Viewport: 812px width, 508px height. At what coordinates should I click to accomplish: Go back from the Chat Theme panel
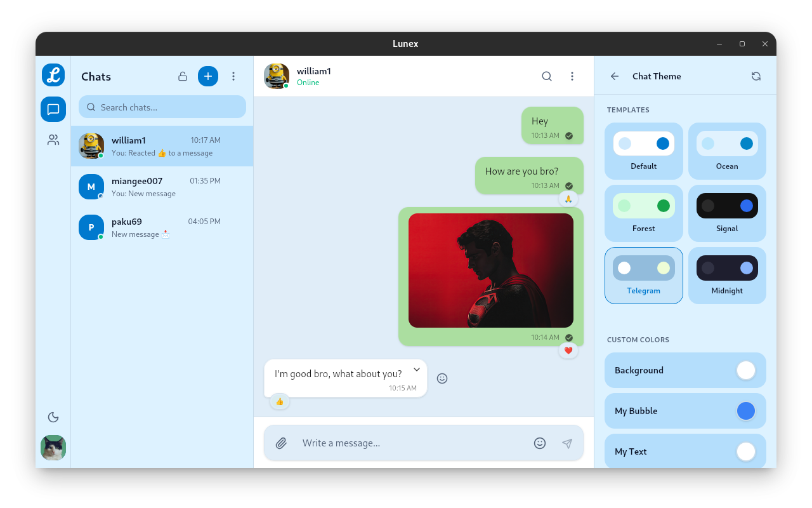[x=614, y=76]
